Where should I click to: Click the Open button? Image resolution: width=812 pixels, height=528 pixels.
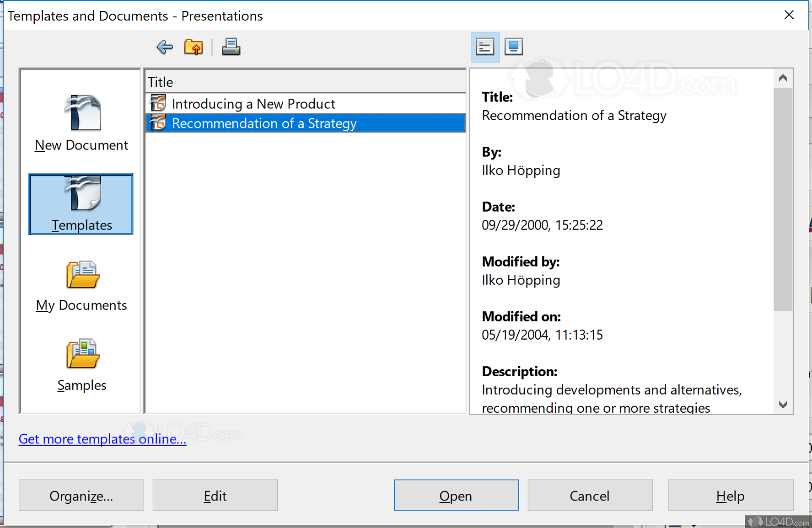coord(456,496)
